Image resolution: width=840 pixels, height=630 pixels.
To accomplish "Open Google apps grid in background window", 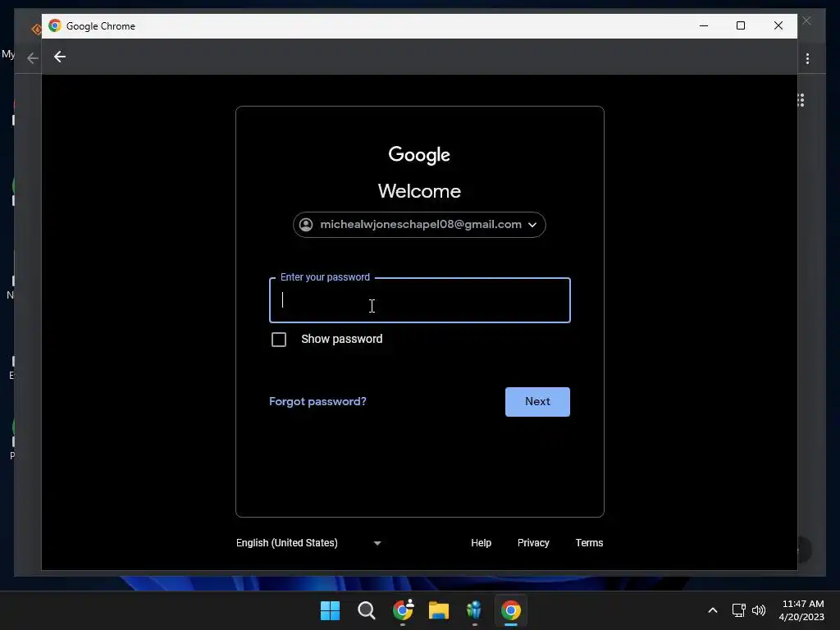I will click(801, 100).
